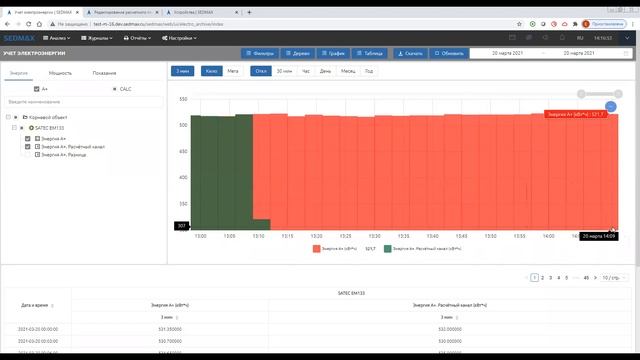Viewport: 640px width, 360px height.
Task: Go to table page 45
Action: tap(586, 278)
